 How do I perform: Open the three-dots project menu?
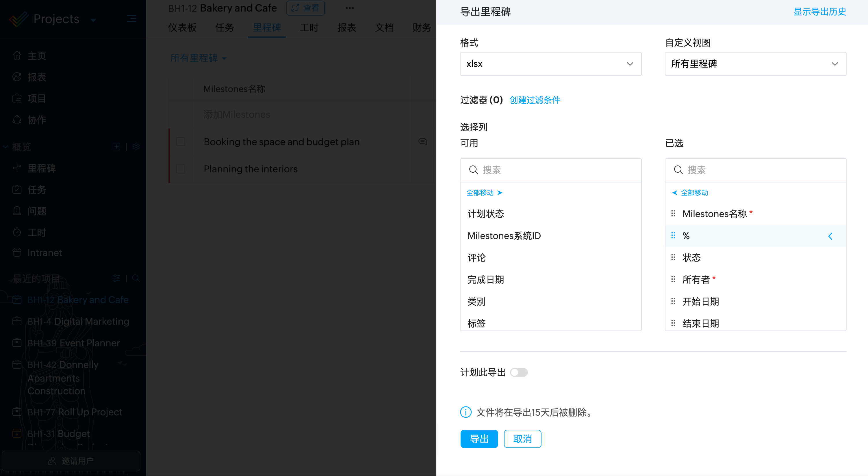[349, 8]
